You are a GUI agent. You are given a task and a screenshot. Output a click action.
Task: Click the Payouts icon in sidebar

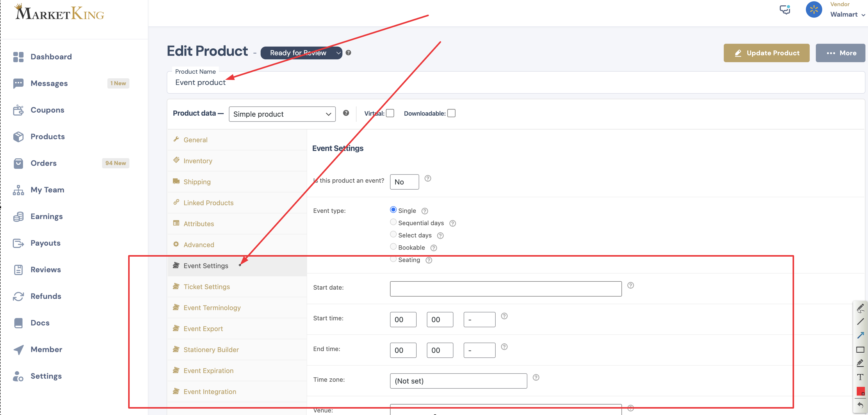18,243
